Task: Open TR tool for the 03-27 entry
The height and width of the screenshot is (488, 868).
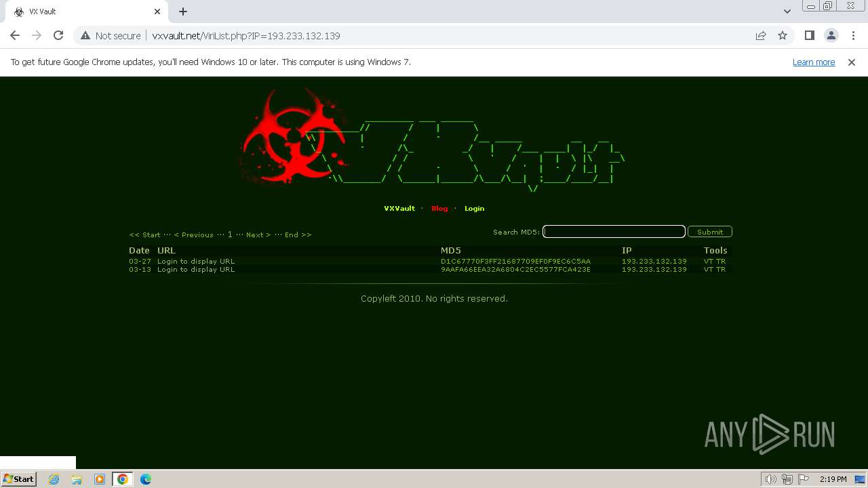Action: point(721,262)
